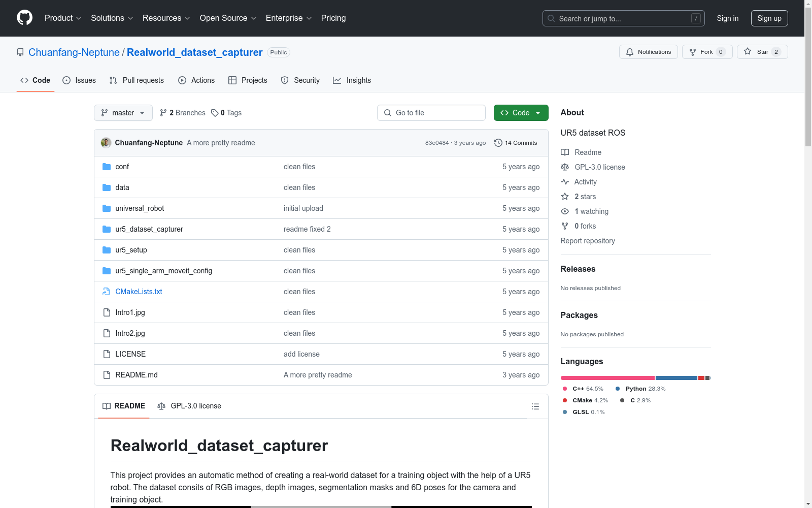Open the README outline list icon

[x=535, y=406]
